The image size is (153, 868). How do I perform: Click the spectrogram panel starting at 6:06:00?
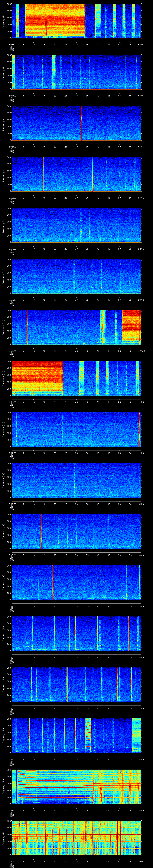(76, 685)
